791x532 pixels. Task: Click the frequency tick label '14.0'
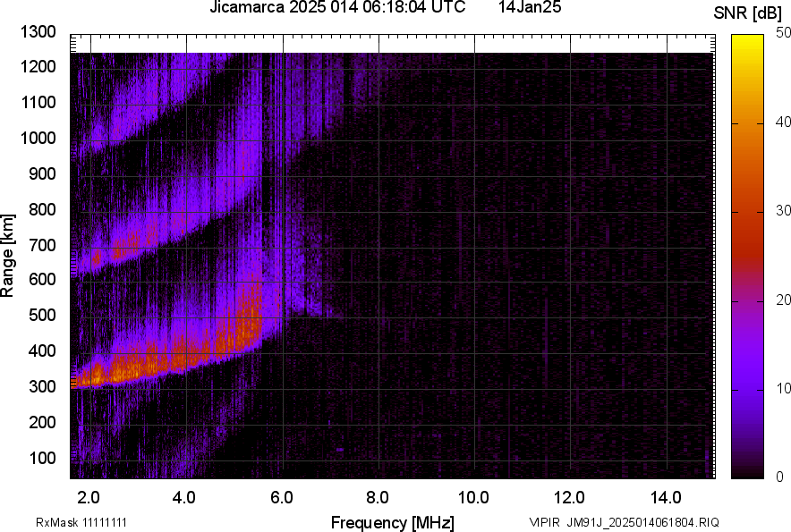[x=666, y=498]
